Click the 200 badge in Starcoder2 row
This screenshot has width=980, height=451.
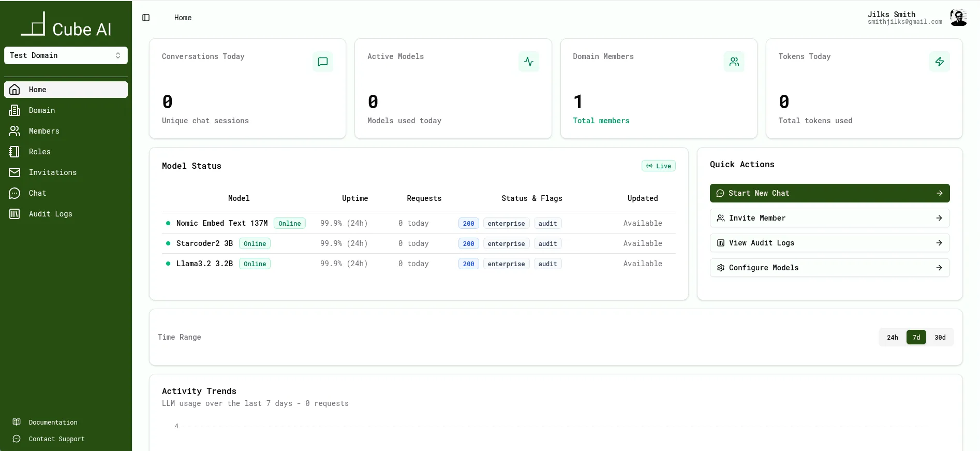[x=468, y=243]
